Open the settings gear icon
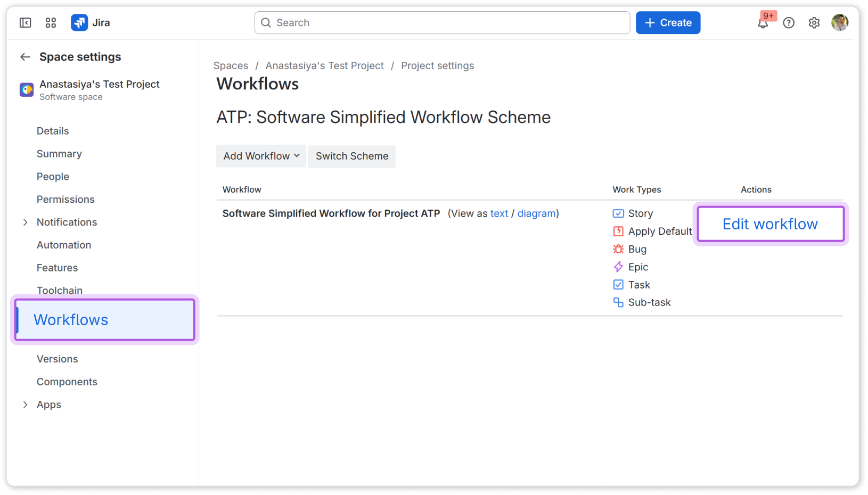 click(x=814, y=23)
